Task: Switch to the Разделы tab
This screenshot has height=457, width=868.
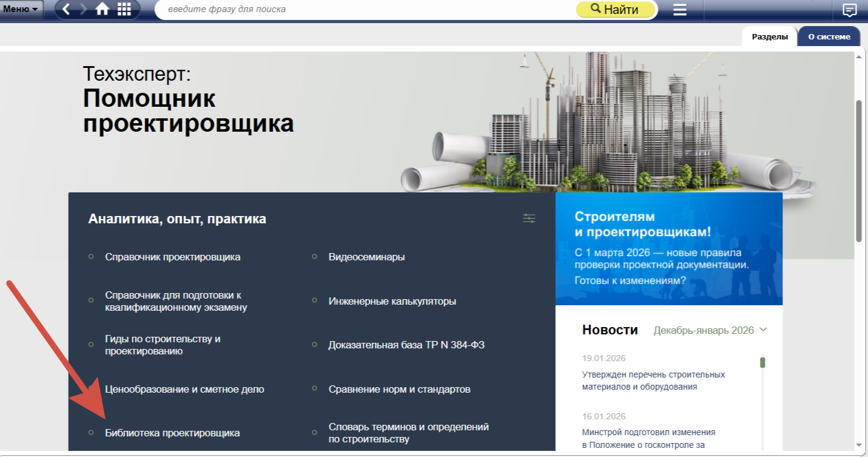Action: (770, 36)
